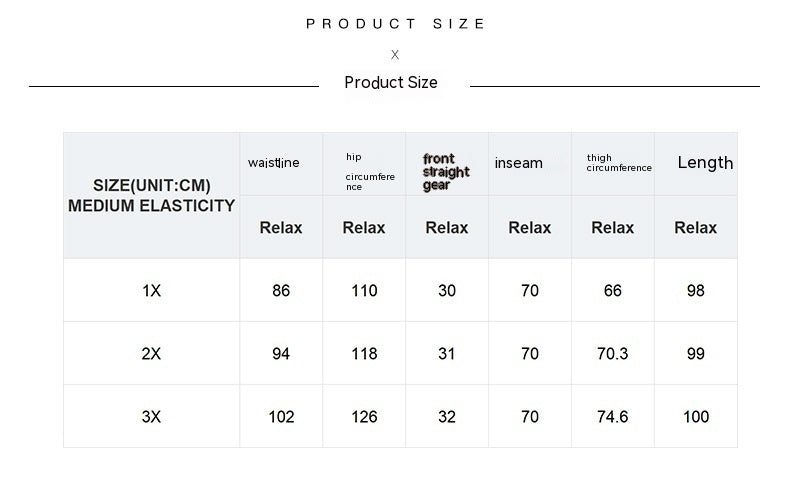Viewport: 790px width, 485px height.
Task: Click the 100 length value for 3X
Action: coord(696,417)
